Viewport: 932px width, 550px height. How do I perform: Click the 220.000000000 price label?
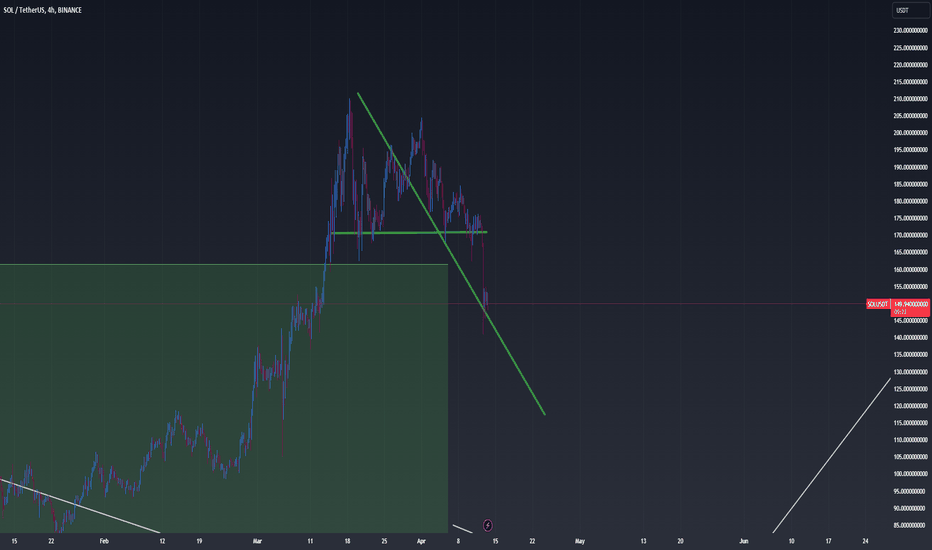pyautogui.click(x=911, y=65)
